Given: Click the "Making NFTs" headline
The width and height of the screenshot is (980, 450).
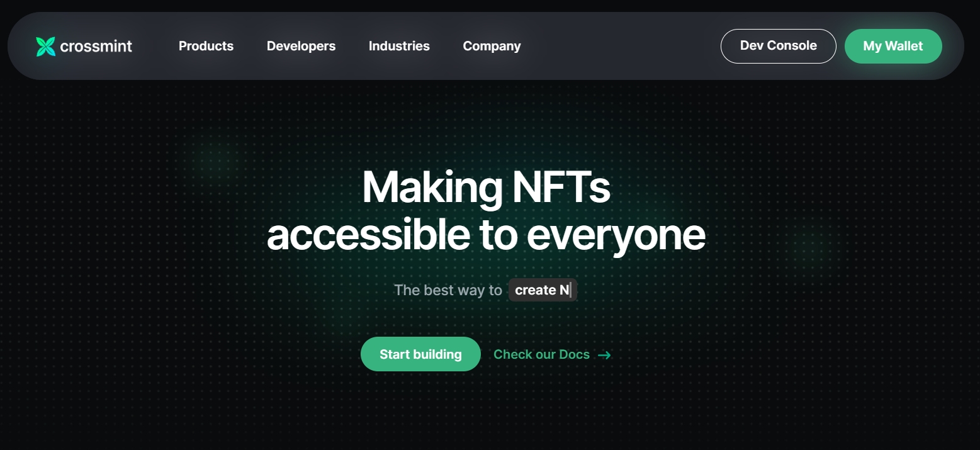Looking at the screenshot, I should coord(486,187).
